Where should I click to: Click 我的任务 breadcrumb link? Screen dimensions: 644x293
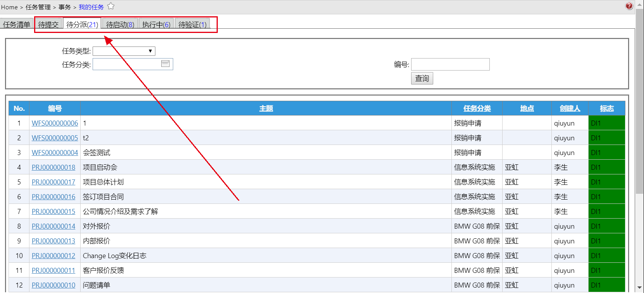point(91,7)
